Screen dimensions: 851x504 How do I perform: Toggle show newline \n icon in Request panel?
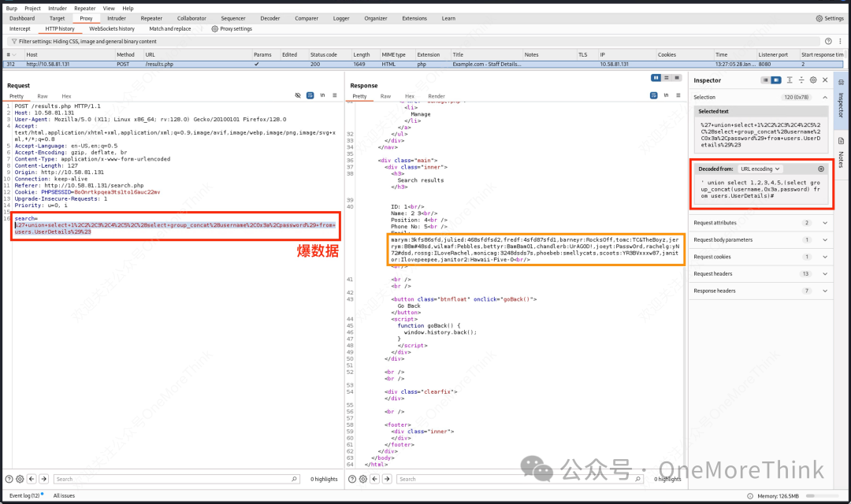[x=322, y=95]
